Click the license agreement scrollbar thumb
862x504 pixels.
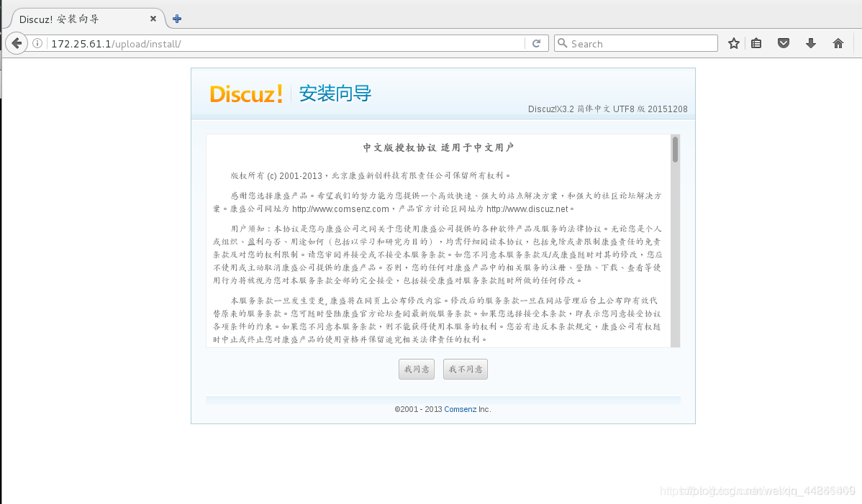click(x=675, y=150)
